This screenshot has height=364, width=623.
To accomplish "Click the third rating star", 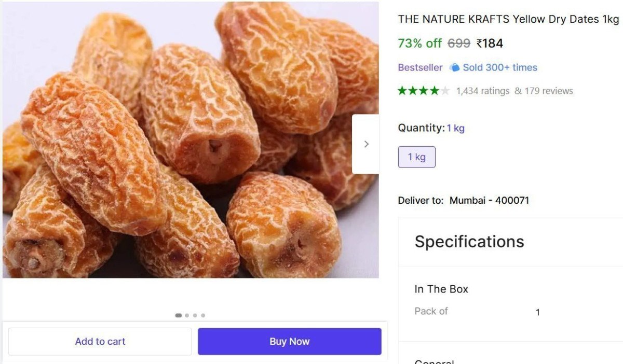I will tap(424, 90).
